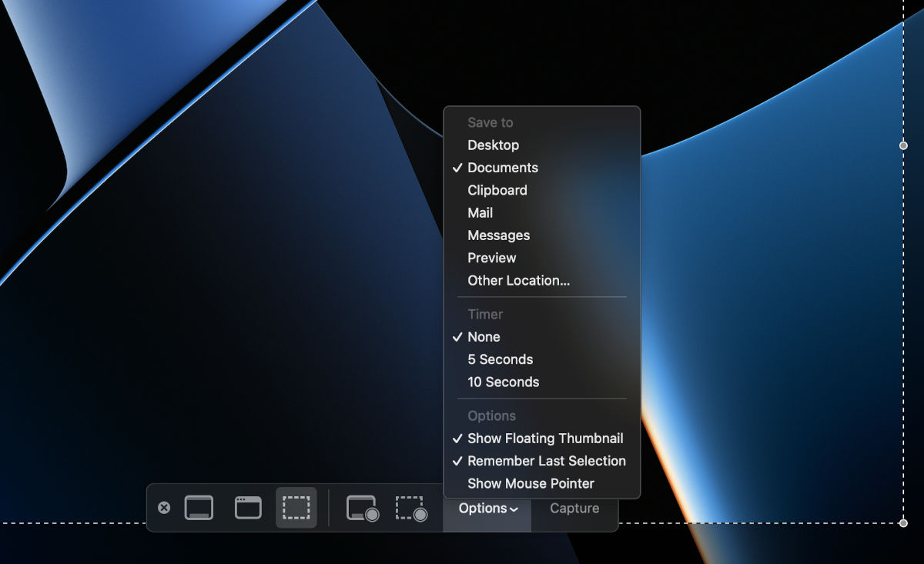The height and width of the screenshot is (564, 924).
Task: Disable Show Floating Thumbnail
Action: click(546, 438)
